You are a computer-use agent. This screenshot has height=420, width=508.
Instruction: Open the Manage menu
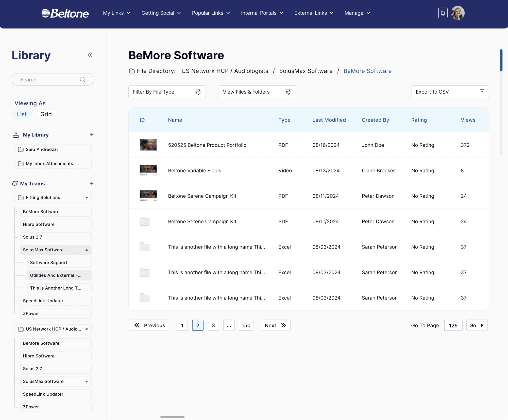(x=357, y=13)
